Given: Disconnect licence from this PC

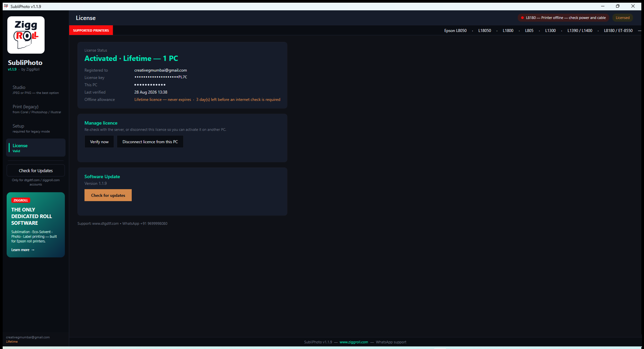Looking at the screenshot, I should (150, 142).
